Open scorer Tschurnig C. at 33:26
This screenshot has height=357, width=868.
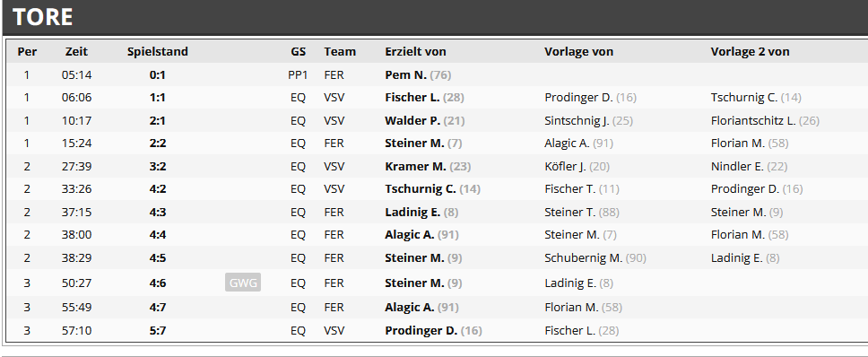click(432, 188)
